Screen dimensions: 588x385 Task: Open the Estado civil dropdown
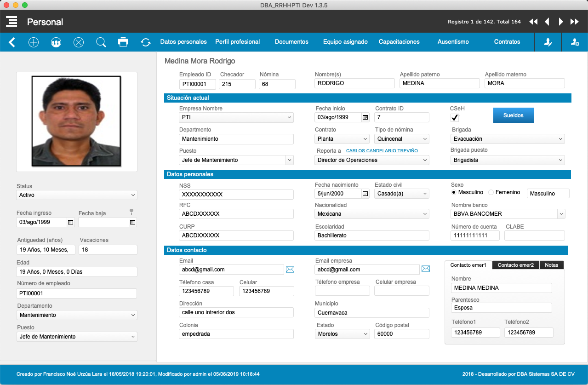402,194
